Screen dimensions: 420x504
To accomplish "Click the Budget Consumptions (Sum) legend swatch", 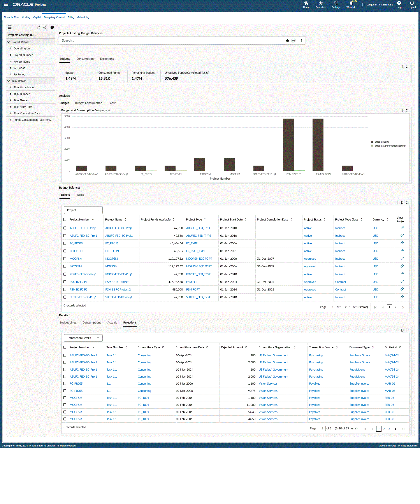I will (x=373, y=146).
